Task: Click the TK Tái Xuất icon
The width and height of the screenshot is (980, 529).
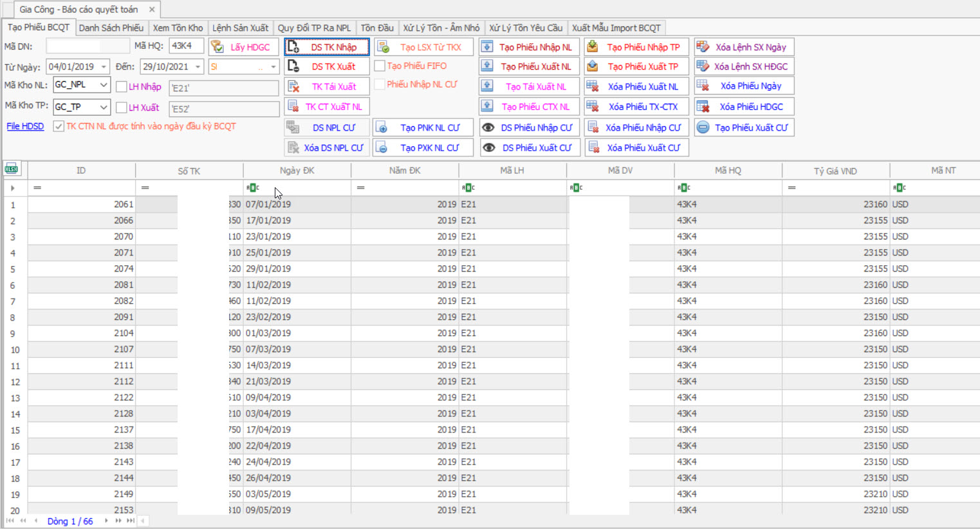Action: tap(293, 86)
